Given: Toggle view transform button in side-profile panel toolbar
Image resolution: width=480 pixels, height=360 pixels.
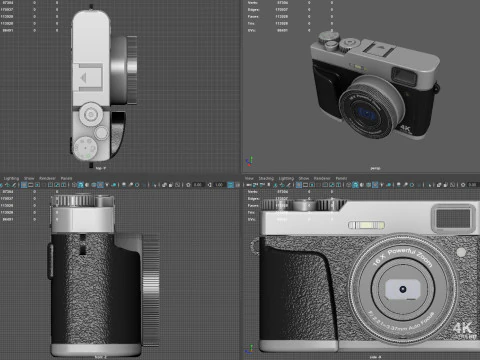Looking at the screenshot, I should coord(230,185).
